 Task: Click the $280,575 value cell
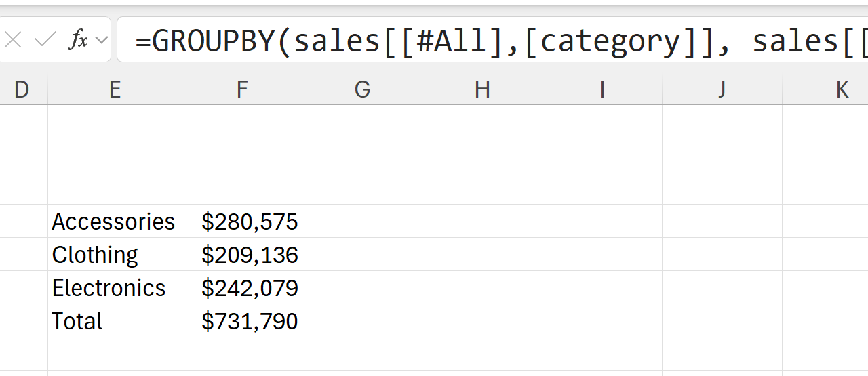tap(249, 222)
